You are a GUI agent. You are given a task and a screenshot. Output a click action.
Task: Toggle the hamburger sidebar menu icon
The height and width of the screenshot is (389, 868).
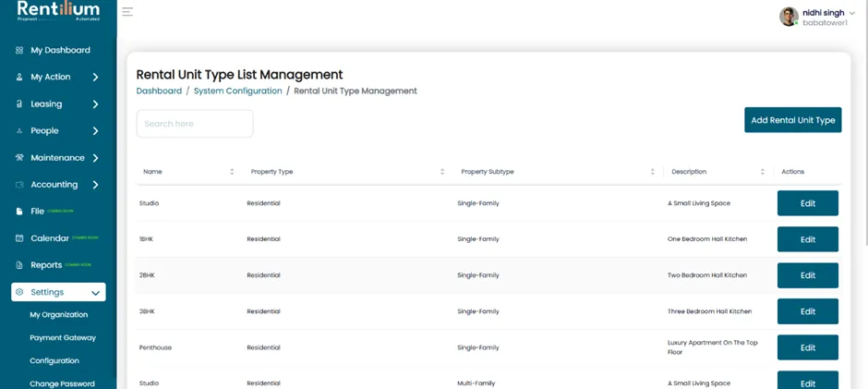127,12
